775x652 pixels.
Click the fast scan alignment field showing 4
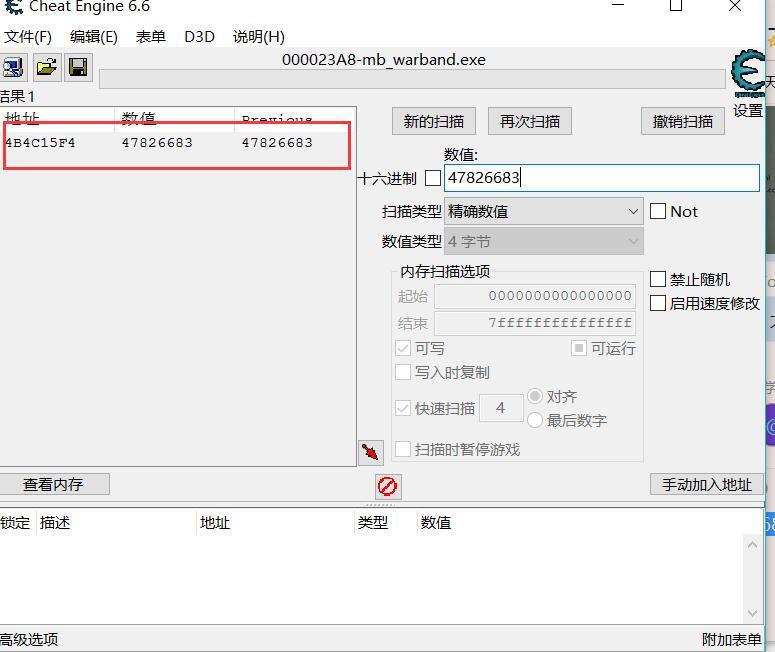click(501, 408)
